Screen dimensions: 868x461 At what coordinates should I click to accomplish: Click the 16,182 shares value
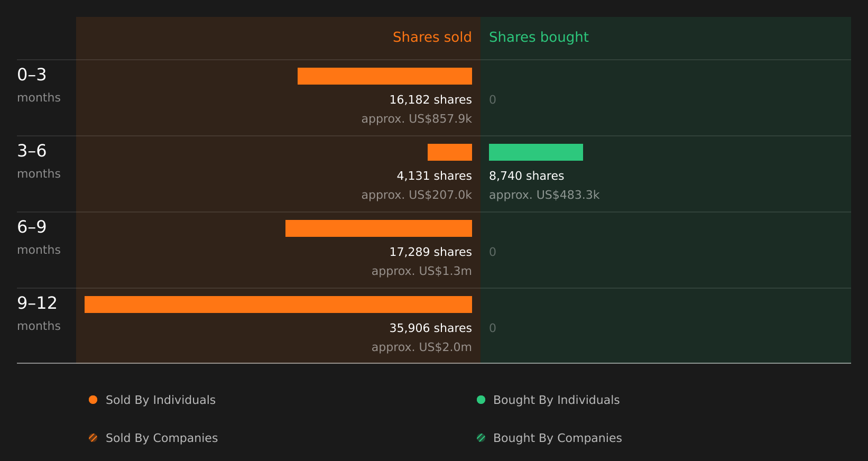(x=431, y=100)
